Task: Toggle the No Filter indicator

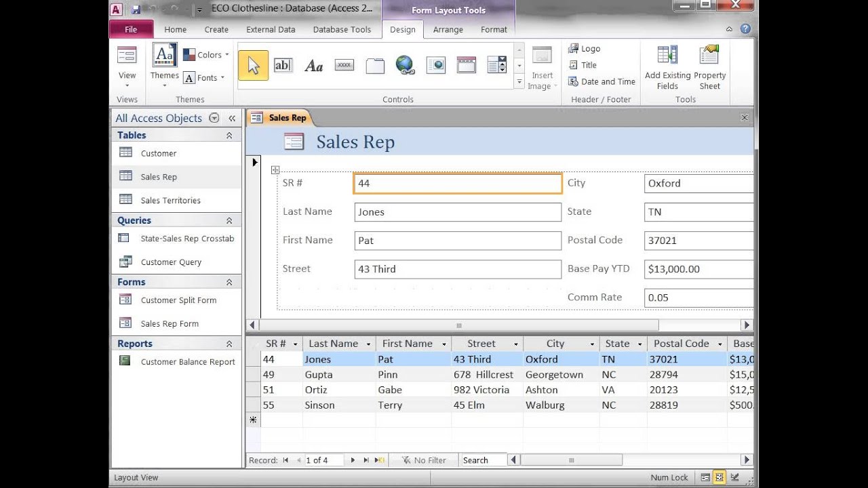Action: click(424, 460)
